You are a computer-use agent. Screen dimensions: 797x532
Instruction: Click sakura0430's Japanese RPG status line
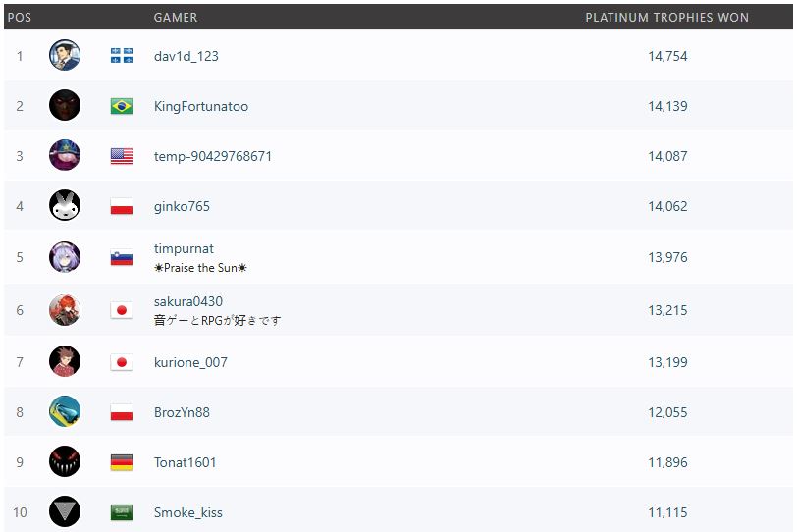(217, 320)
